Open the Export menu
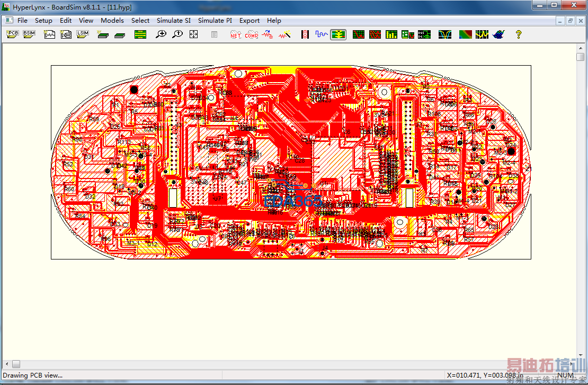588x385 pixels. [250, 21]
